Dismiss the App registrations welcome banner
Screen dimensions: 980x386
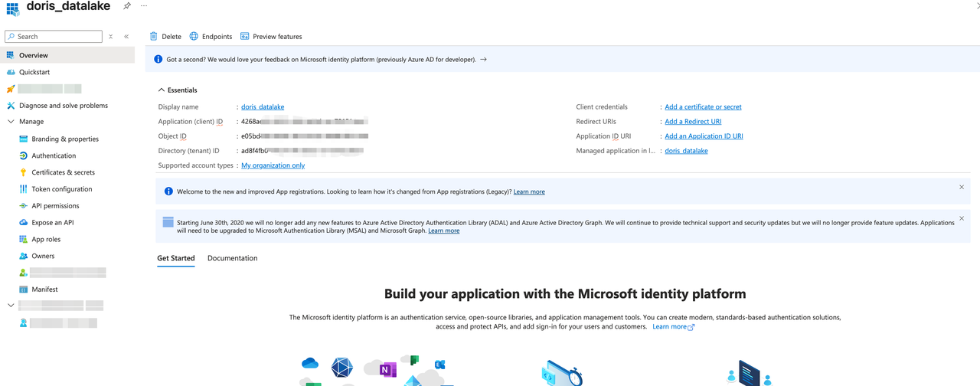[962, 187]
